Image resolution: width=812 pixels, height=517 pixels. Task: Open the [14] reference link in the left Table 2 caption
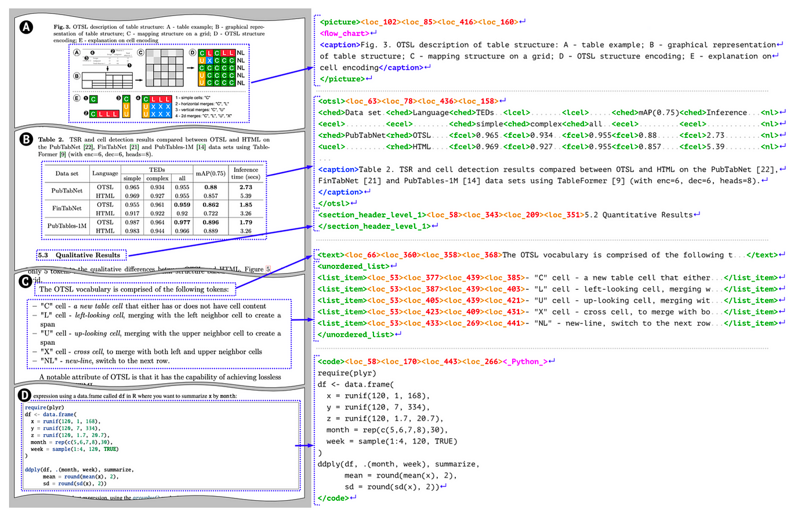[x=201, y=147]
